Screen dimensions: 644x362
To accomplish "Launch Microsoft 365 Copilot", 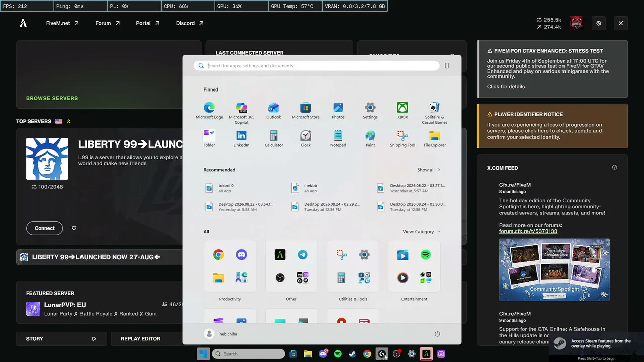I will pyautogui.click(x=242, y=113).
